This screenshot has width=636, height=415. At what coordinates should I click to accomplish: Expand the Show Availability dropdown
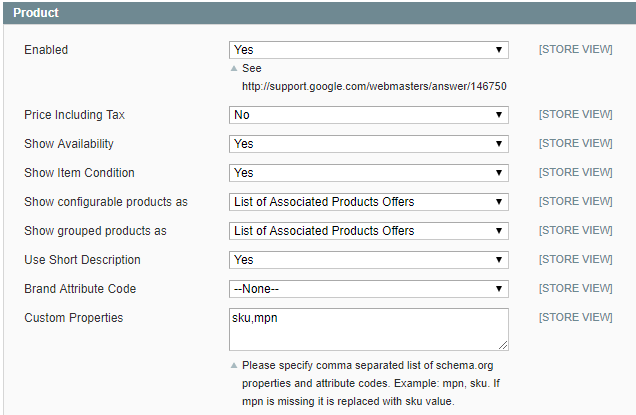pos(368,144)
